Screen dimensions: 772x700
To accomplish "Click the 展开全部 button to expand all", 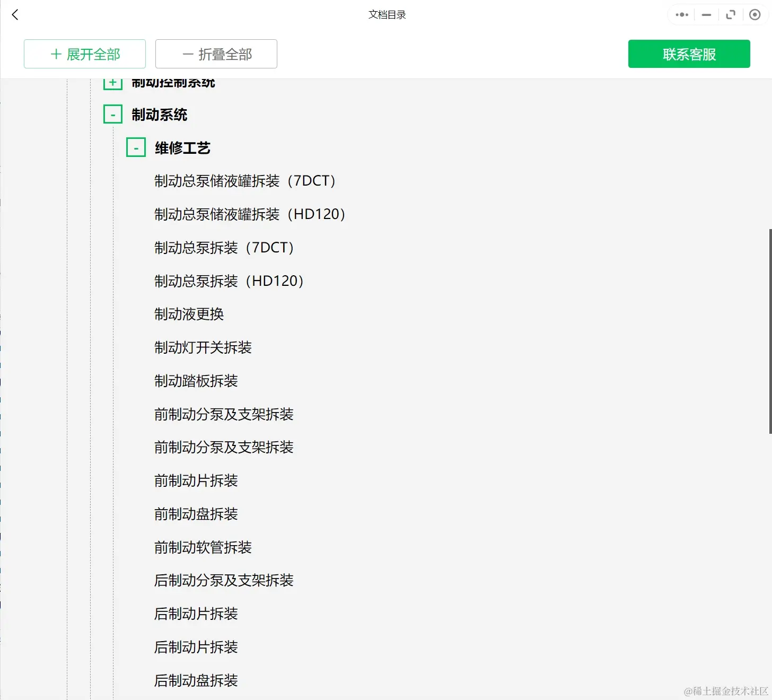I will coord(84,54).
